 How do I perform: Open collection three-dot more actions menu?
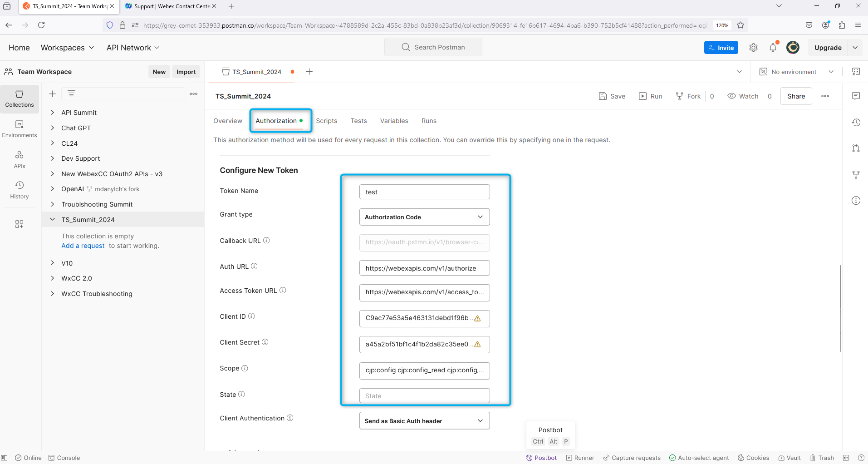825,96
